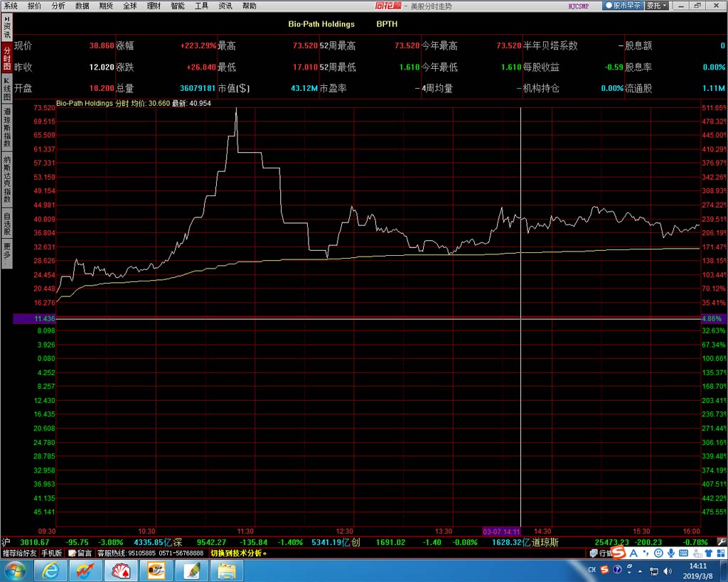Open the 留言 message button
This screenshot has height=582, width=728.
pos(80,553)
